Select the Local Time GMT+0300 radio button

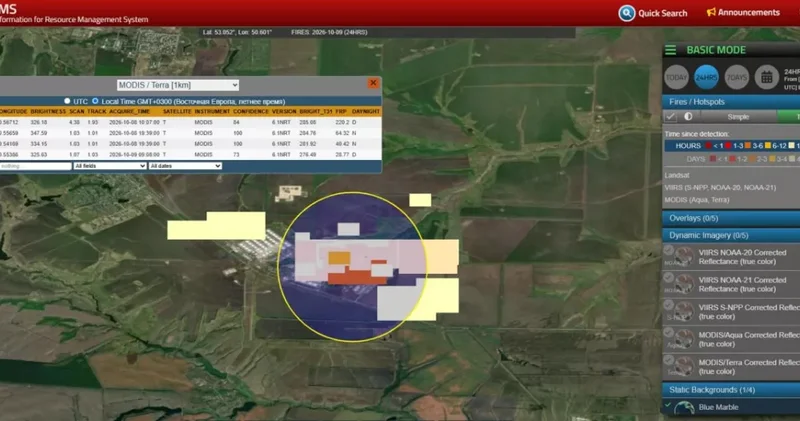click(95, 101)
